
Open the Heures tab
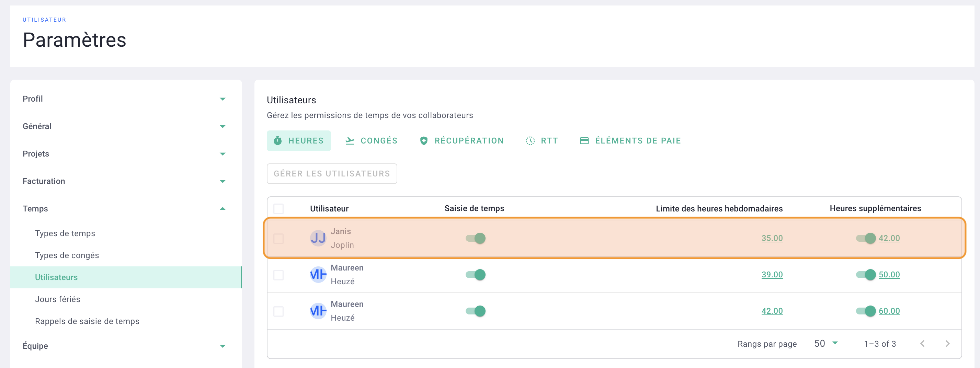pos(299,141)
